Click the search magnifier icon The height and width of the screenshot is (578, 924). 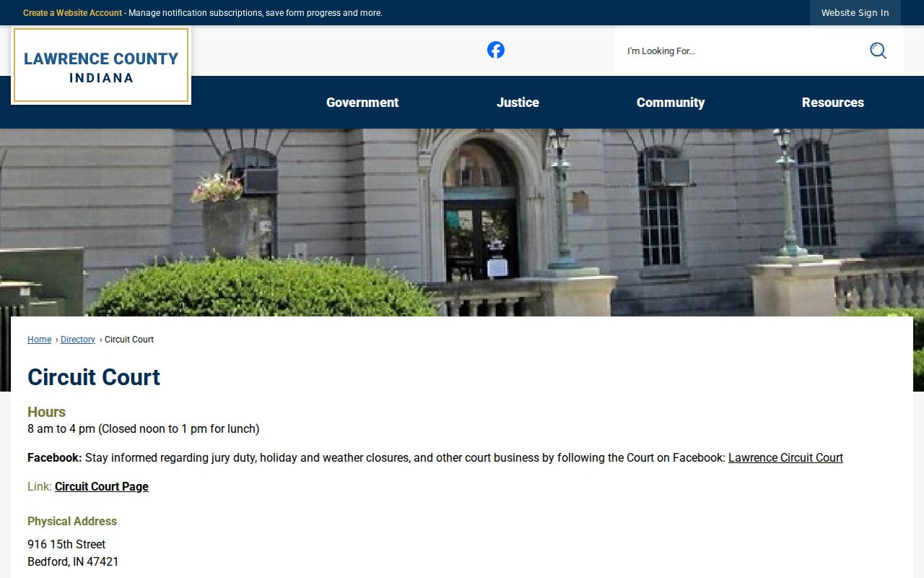pyautogui.click(x=878, y=51)
